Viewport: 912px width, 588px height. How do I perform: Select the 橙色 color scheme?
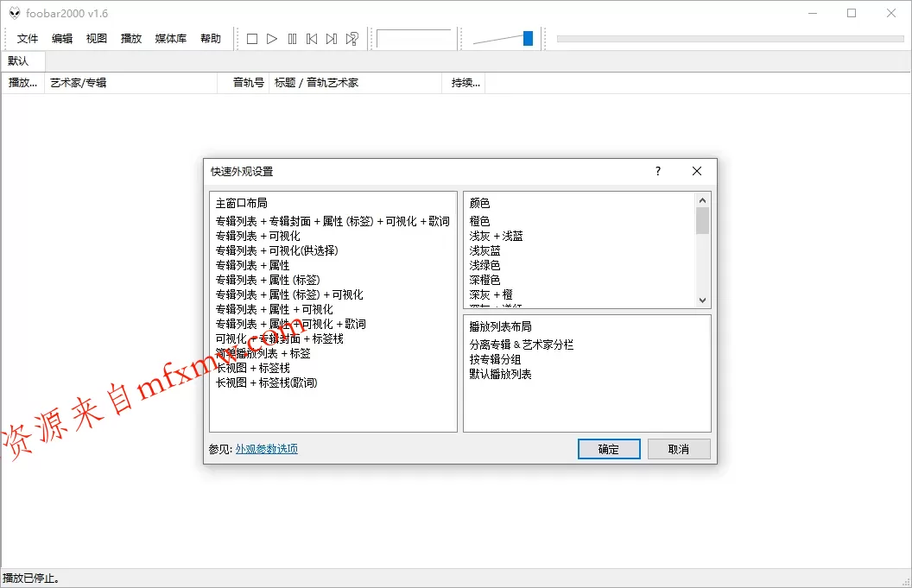480,221
